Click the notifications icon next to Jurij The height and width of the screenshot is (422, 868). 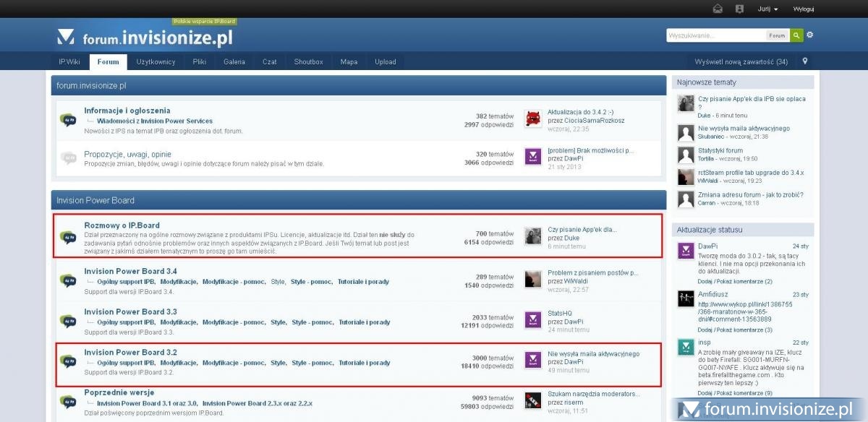coord(739,9)
